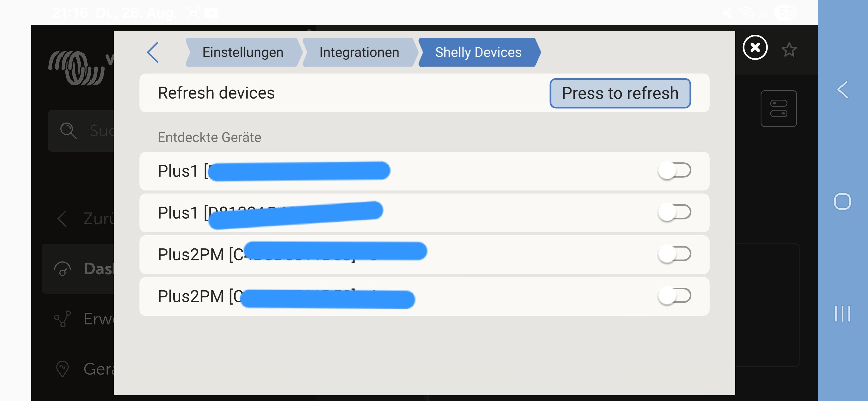Click the favorite star icon

click(788, 50)
